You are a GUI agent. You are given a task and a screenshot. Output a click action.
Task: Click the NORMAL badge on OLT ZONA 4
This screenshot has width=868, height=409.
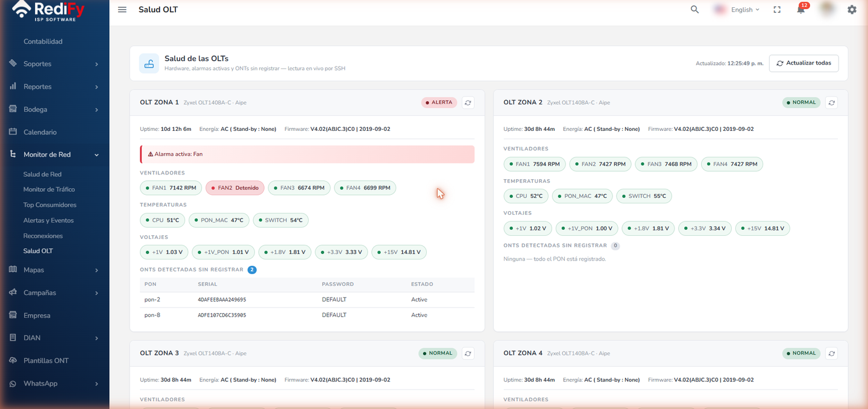(801, 354)
